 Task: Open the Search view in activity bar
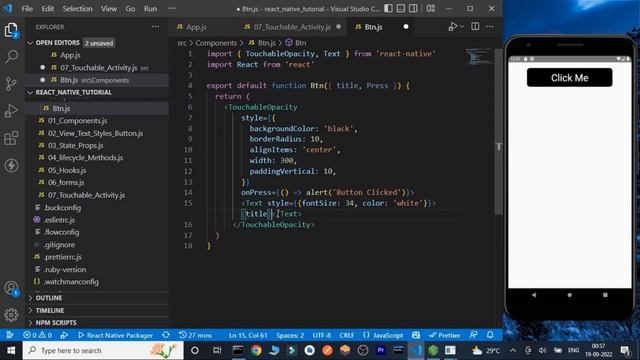click(x=11, y=56)
